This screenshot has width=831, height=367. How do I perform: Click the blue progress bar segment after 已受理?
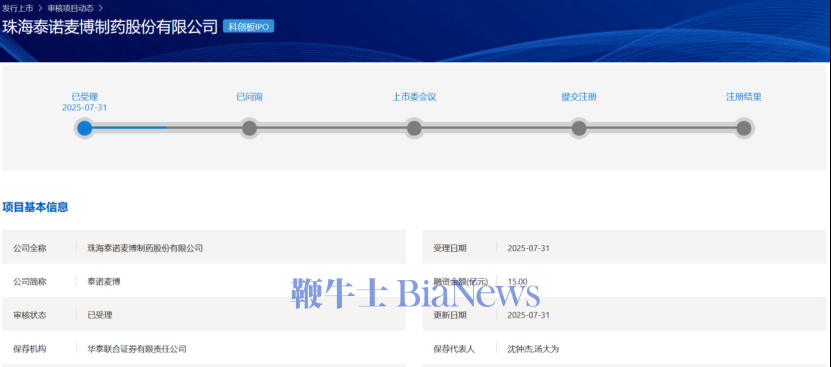(x=130, y=128)
